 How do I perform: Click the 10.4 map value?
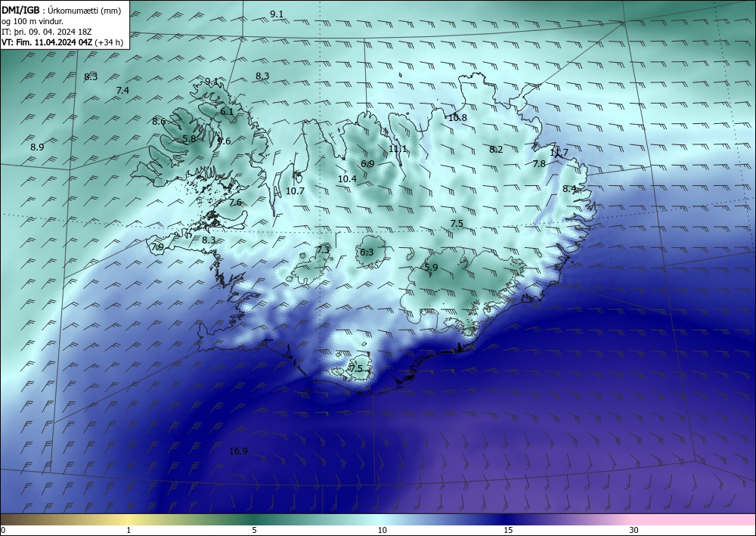347,179
